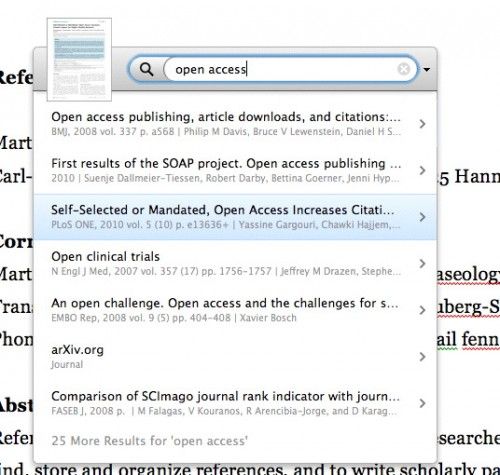The width and height of the screenshot is (500, 475).
Task: Expand chevron for BMJ 2008 article
Action: [422, 124]
